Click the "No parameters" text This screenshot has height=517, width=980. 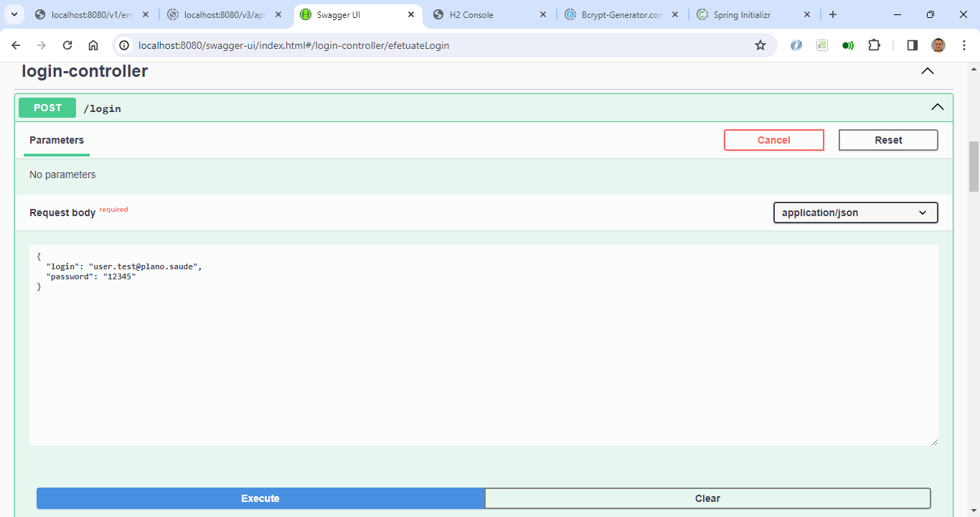tap(62, 174)
